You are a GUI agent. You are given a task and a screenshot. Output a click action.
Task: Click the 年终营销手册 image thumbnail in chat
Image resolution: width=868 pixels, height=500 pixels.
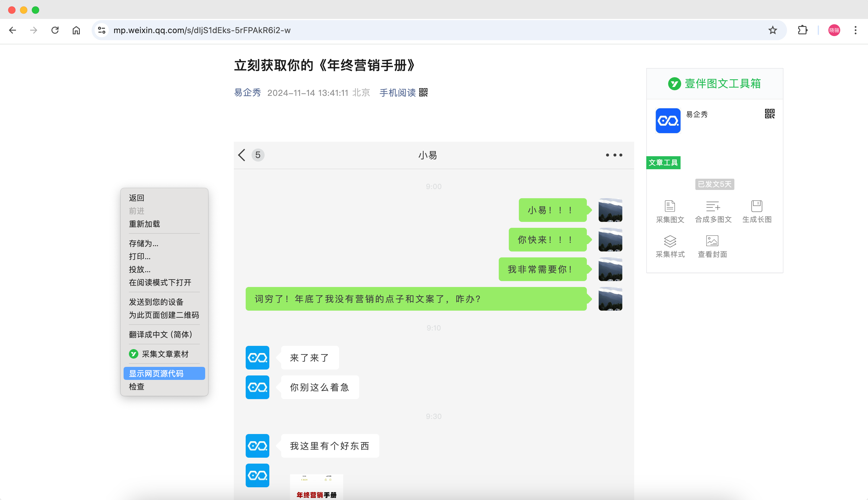pyautogui.click(x=316, y=487)
